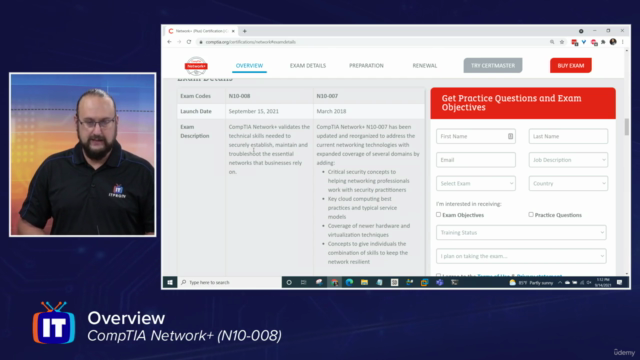Open a new browser tab
The height and width of the screenshot is (360, 640).
point(244,31)
